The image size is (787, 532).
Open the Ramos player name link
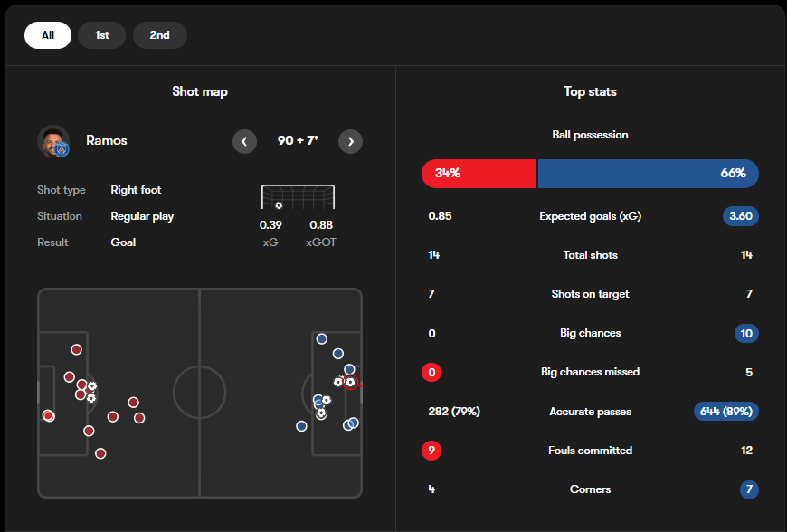pos(107,141)
